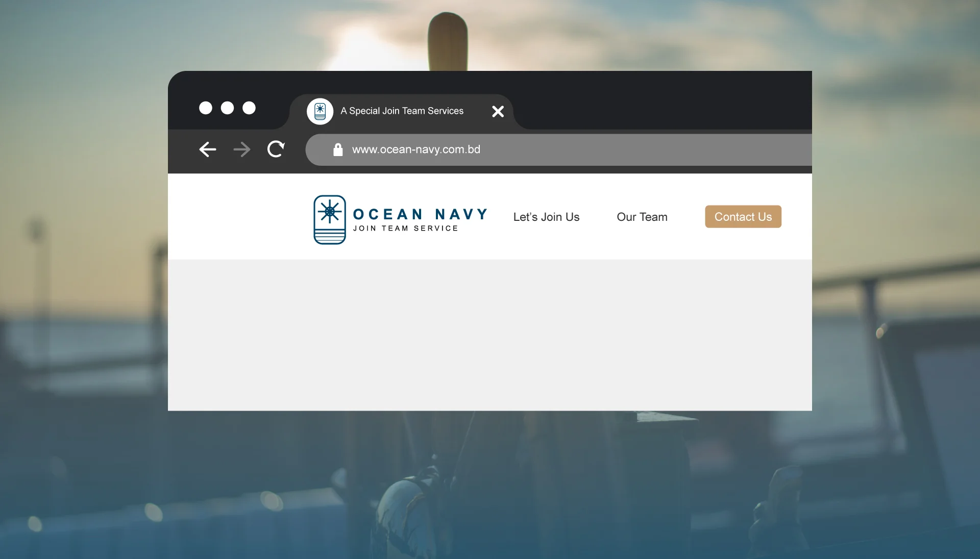Click the padlock icon in the address bar
This screenshot has height=559, width=980.
coord(337,149)
